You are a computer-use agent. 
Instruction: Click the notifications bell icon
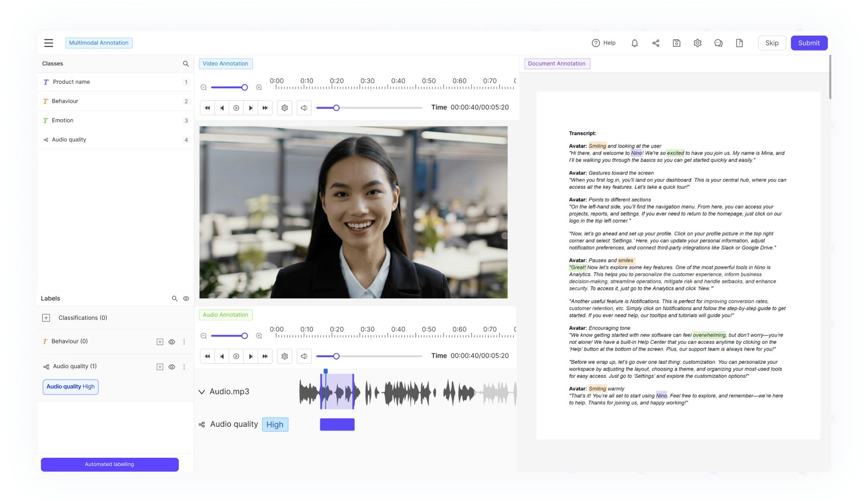(635, 43)
